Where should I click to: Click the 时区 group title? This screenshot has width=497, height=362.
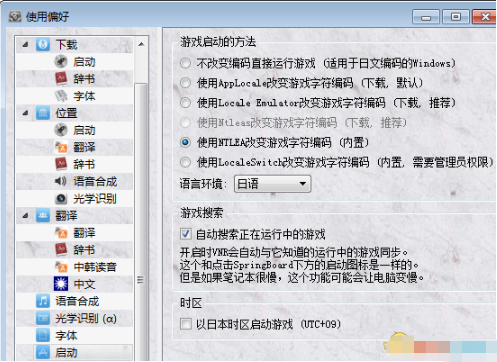coord(191,303)
